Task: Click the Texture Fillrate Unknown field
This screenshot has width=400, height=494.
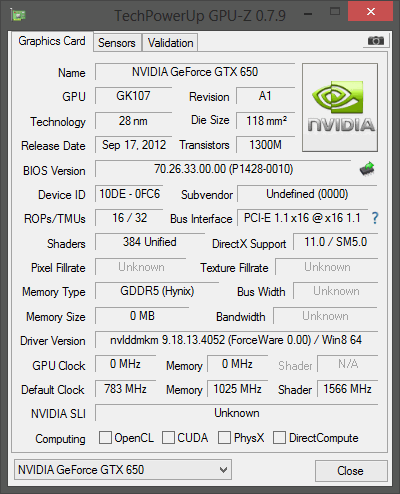Action: [327, 267]
